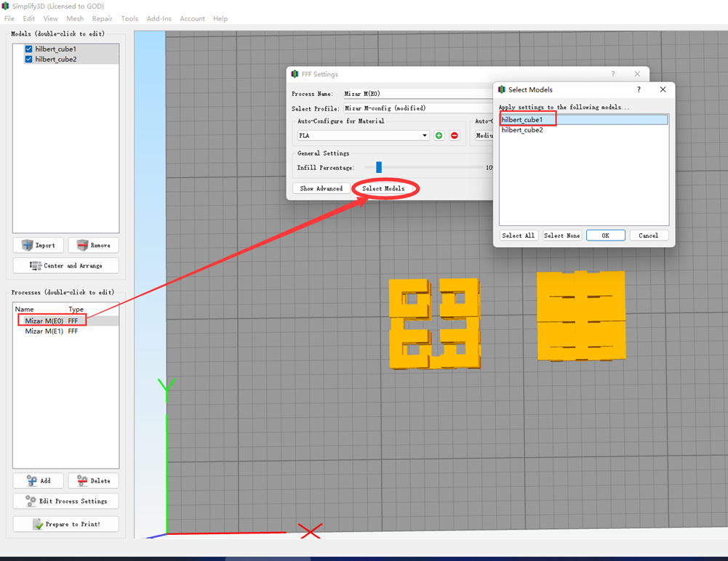The image size is (728, 561).
Task: Open the Add-Ins menu
Action: click(x=159, y=19)
